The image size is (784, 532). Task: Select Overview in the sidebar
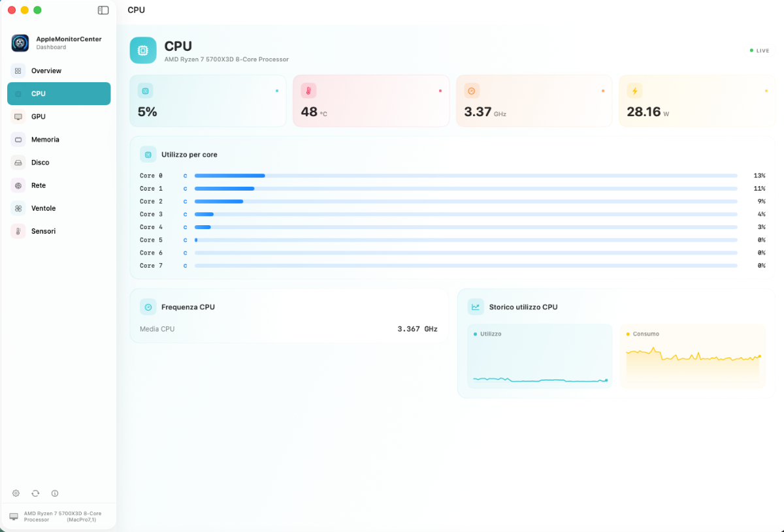click(59, 70)
